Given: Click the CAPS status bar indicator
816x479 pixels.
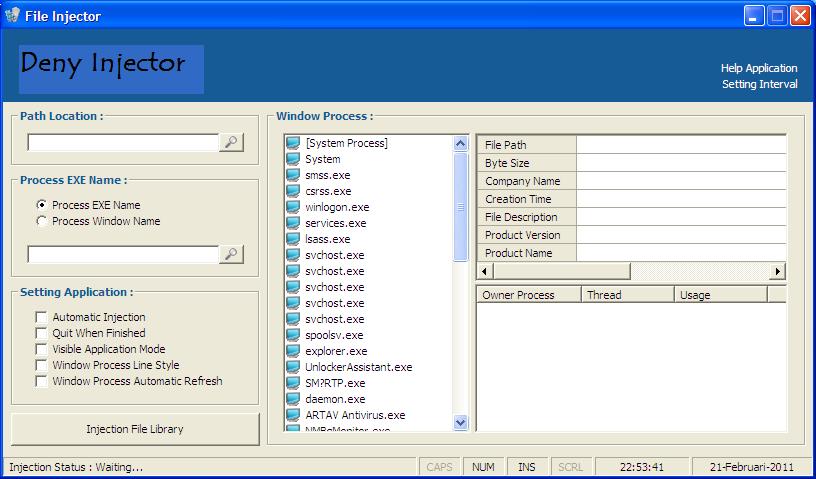Looking at the screenshot, I should 440,467.
